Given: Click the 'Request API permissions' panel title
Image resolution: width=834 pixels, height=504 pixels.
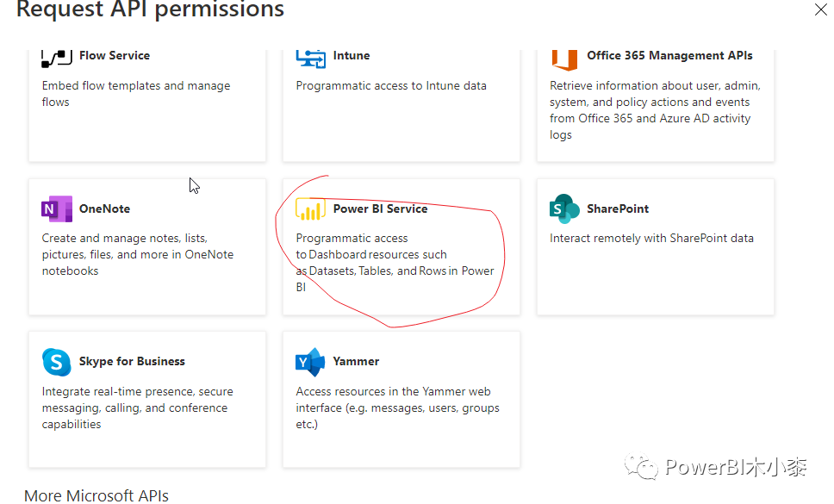Looking at the screenshot, I should [150, 9].
